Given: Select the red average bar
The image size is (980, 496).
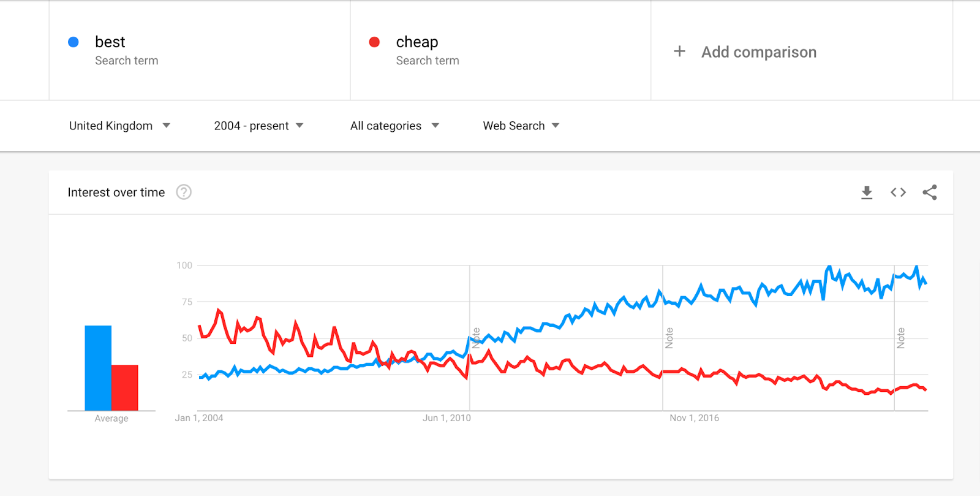Looking at the screenshot, I should 125,387.
